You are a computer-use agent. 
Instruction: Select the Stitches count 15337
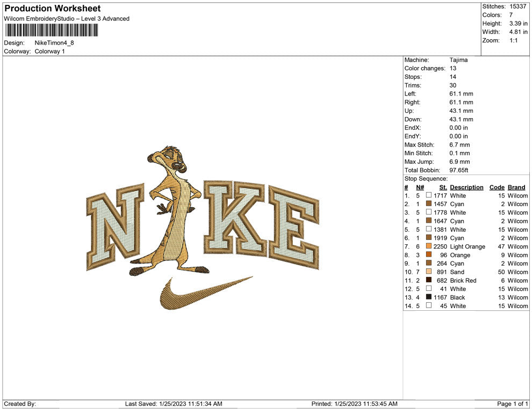517,6
